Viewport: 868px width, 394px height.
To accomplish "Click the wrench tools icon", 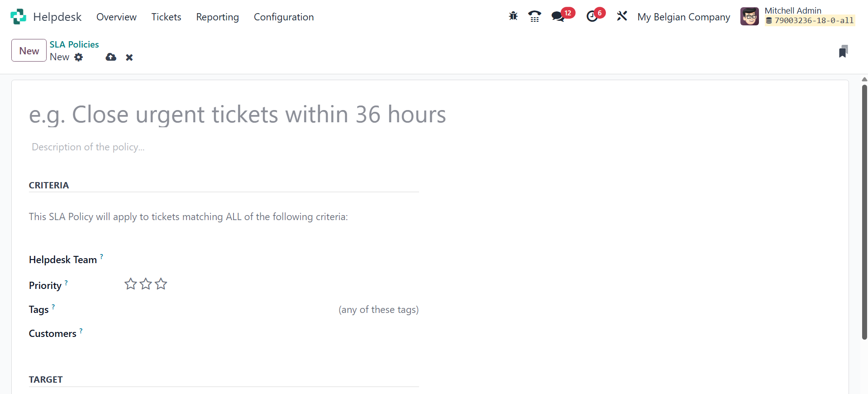I will coord(622,16).
